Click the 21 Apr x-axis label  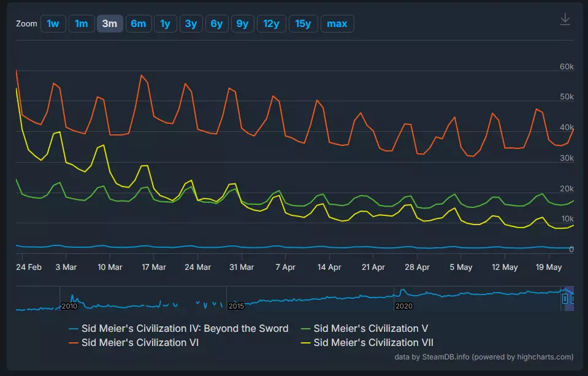tap(373, 267)
